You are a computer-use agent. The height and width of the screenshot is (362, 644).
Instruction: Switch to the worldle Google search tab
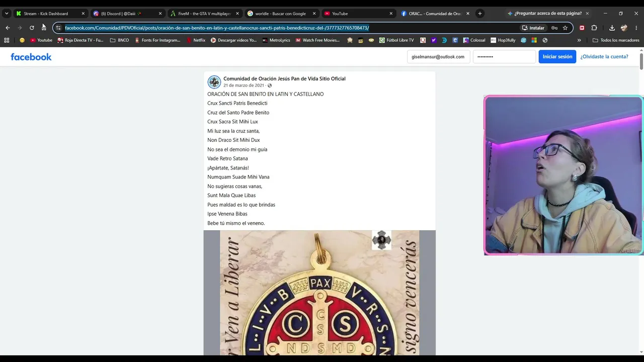click(282, 14)
